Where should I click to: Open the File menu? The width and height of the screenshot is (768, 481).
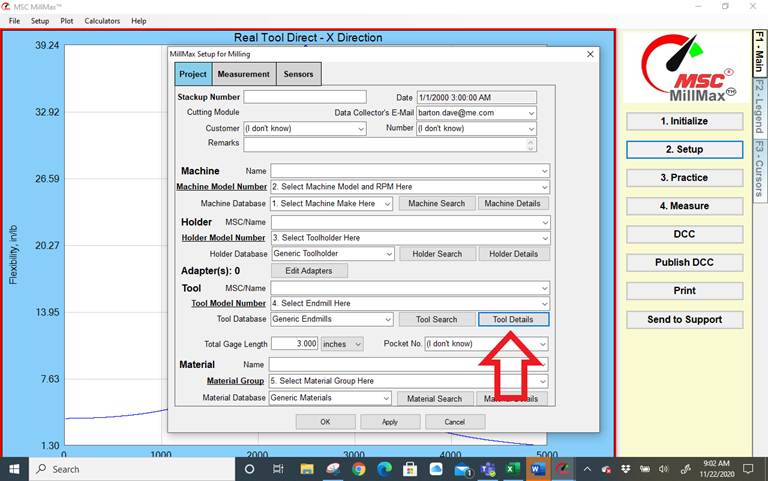14,21
